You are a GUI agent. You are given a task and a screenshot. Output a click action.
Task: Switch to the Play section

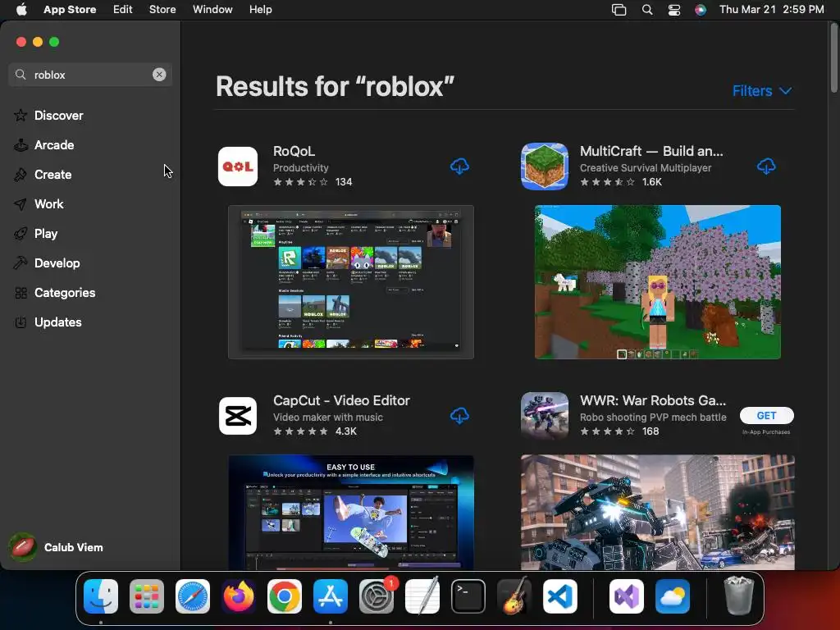46,233
